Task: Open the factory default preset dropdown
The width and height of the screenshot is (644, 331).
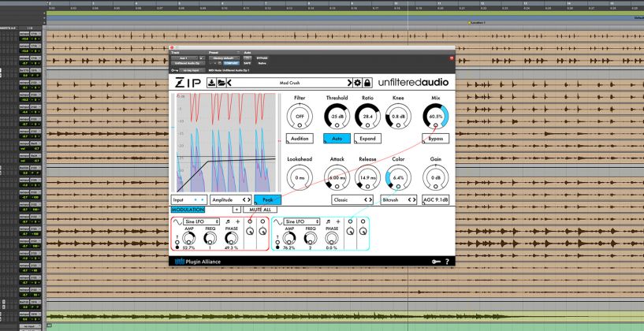Action: 224,58
